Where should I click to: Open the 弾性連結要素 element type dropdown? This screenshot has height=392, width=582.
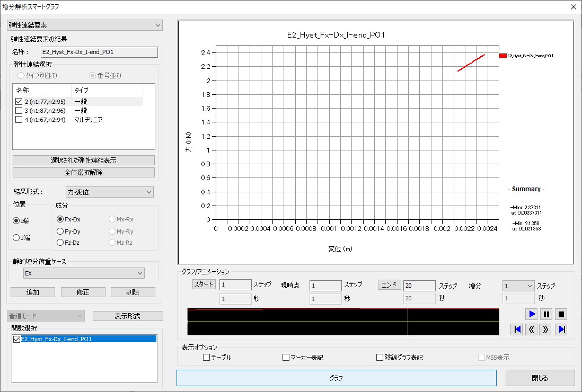85,25
